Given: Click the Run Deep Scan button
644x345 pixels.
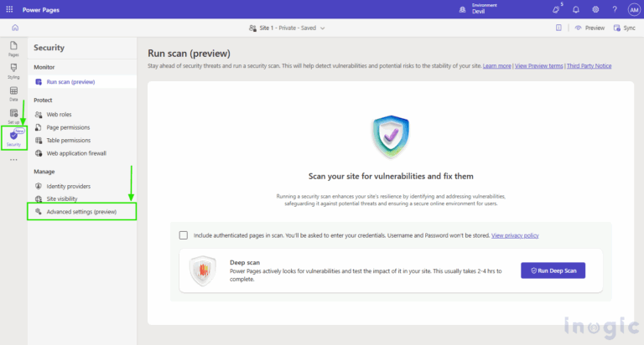Looking at the screenshot, I should 553,270.
